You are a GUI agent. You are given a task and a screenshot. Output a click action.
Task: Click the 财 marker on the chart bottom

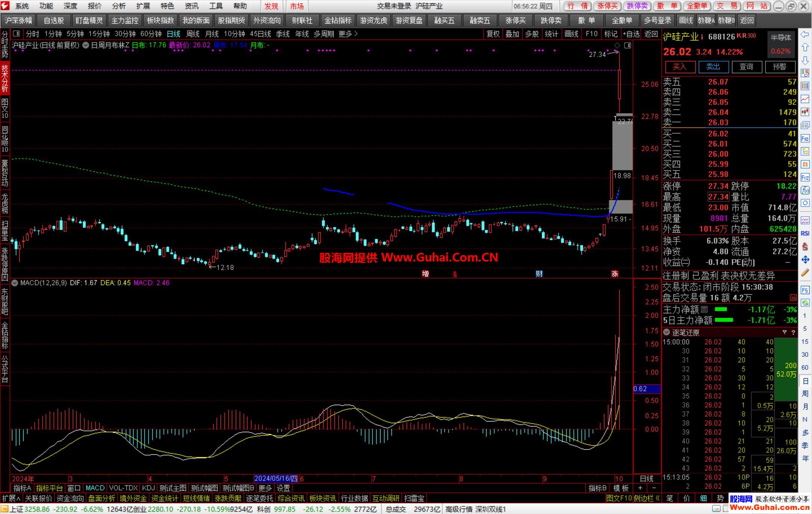coord(539,274)
